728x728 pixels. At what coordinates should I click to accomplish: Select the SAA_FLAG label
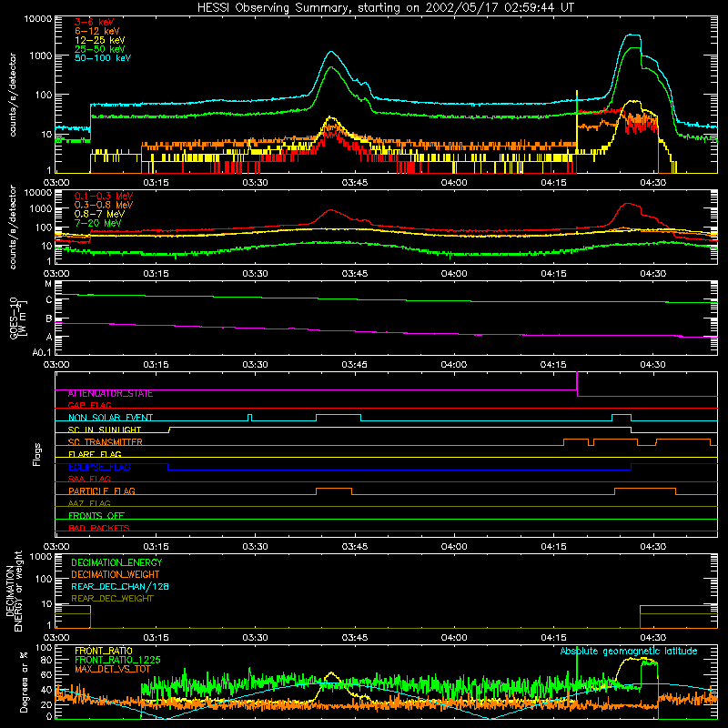pos(89,479)
